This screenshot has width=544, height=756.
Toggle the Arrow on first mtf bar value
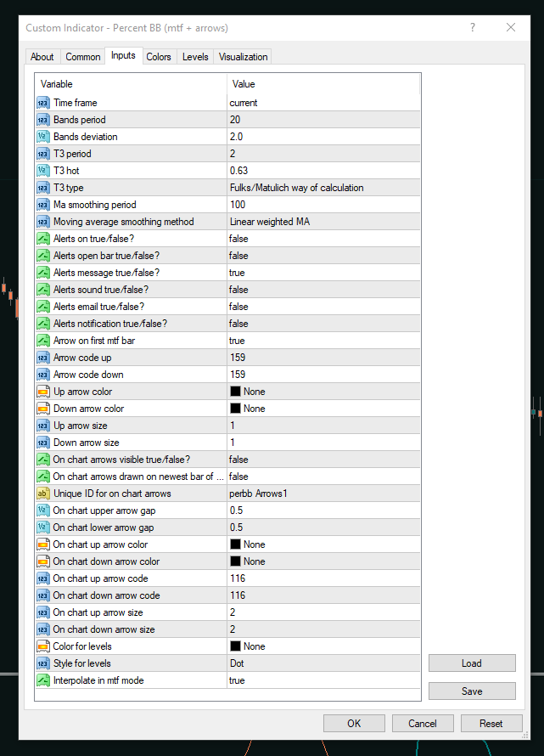click(322, 341)
